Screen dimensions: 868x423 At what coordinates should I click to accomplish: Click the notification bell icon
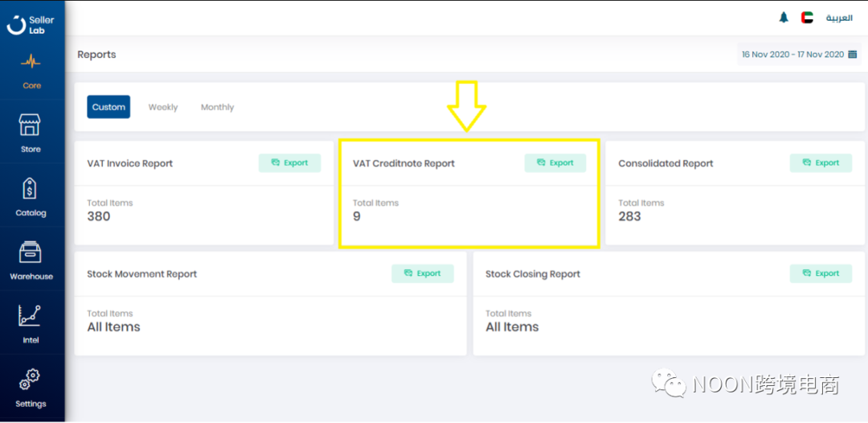[784, 18]
